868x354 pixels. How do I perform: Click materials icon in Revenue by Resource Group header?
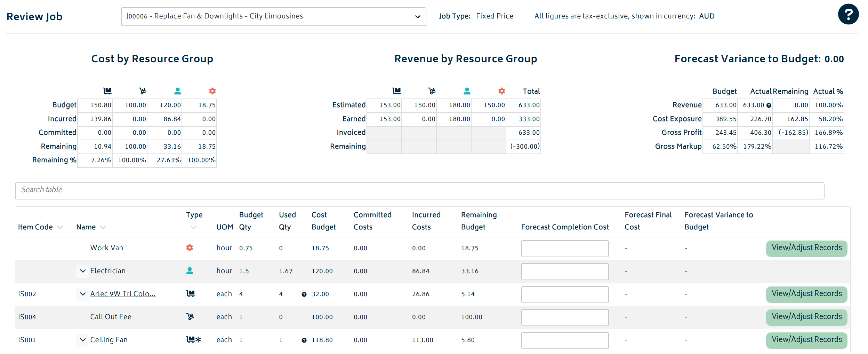point(397,91)
